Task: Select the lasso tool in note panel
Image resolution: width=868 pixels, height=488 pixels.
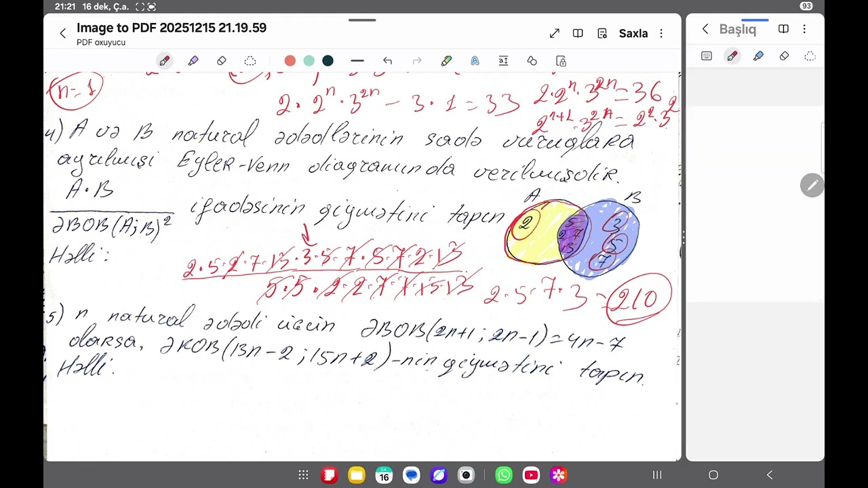Action: 810,56
